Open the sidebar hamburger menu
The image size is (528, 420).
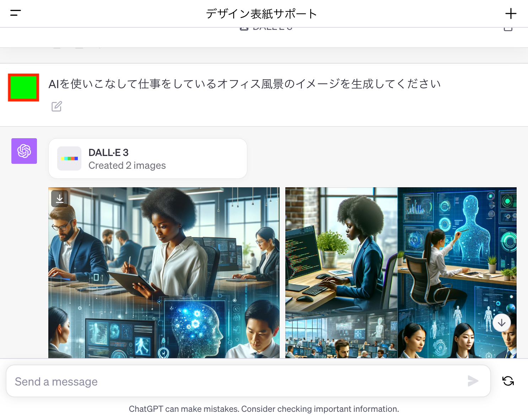(16, 13)
